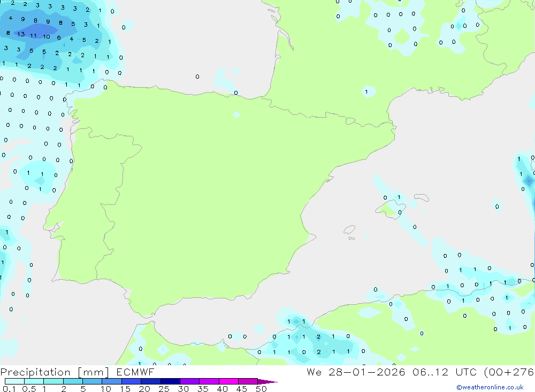535x392 pixels.
Task: Choose the 25–30 mm navy legend swatch
Action: [170, 381]
